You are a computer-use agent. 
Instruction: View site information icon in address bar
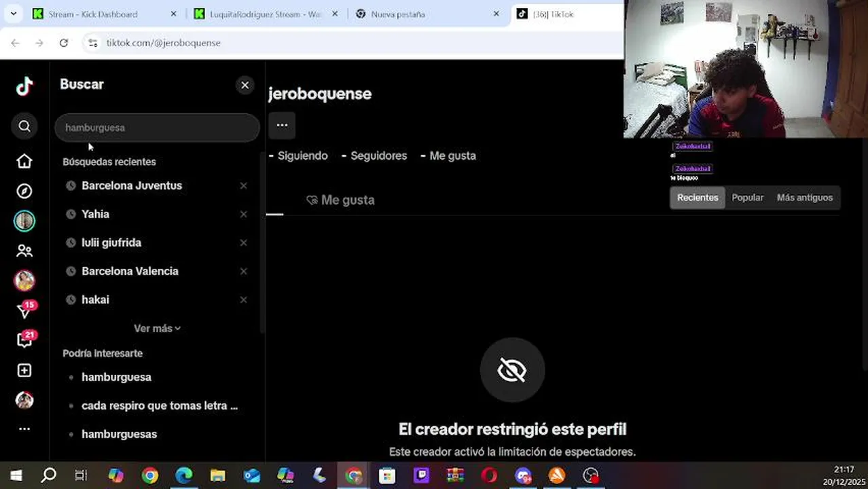pyautogui.click(x=93, y=43)
